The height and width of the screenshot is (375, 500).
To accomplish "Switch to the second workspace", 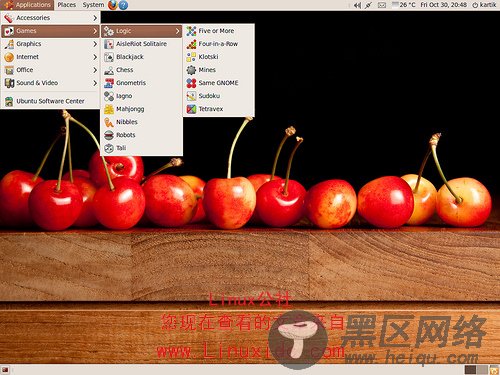I will 482,370.
